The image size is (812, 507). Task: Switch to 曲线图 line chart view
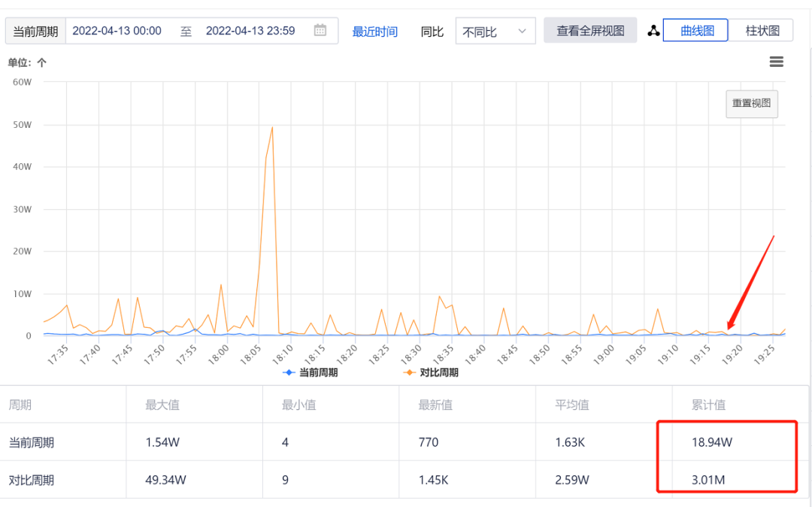tap(695, 31)
